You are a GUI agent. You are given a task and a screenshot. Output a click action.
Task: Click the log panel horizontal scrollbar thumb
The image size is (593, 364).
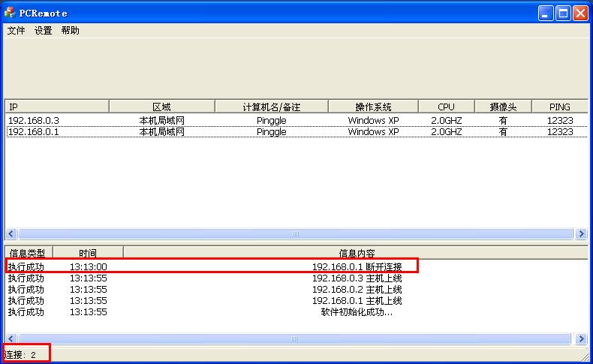click(x=294, y=338)
